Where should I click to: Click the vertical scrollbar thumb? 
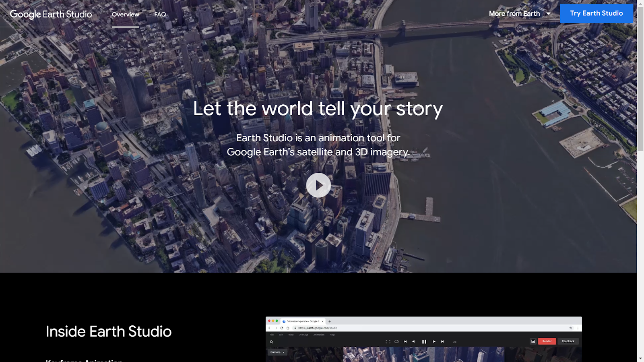[640, 79]
